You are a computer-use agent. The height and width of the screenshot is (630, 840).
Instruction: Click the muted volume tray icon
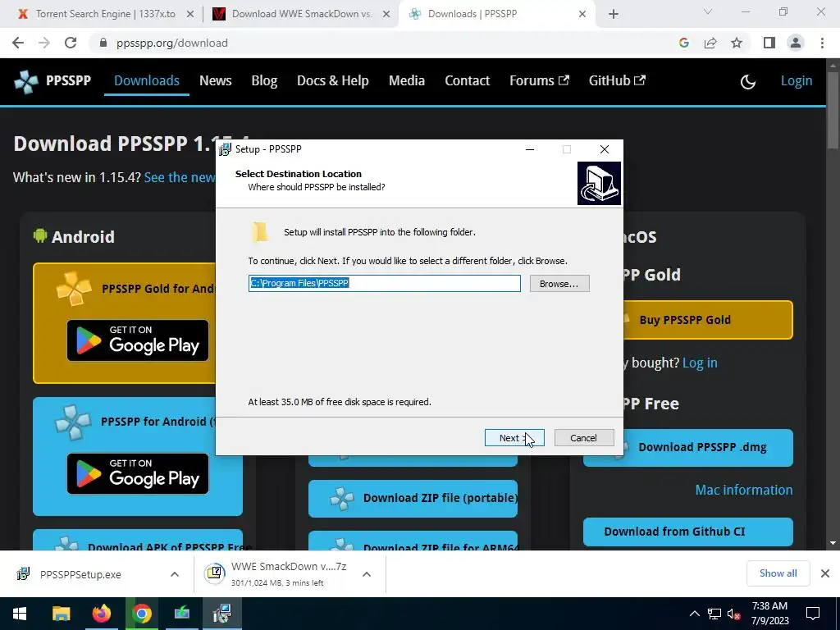pos(733,614)
